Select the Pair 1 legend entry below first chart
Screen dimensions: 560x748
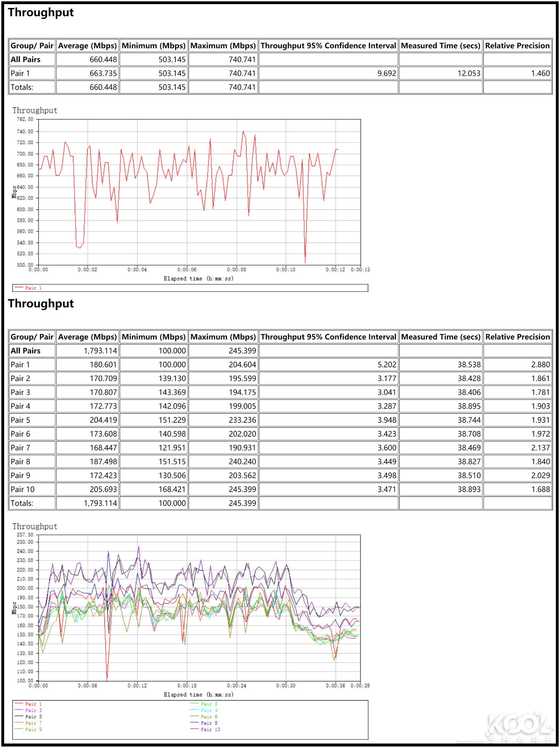pyautogui.click(x=33, y=287)
